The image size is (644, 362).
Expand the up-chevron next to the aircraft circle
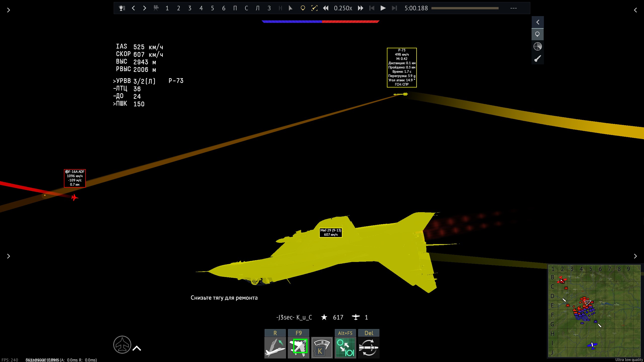pos(137,348)
